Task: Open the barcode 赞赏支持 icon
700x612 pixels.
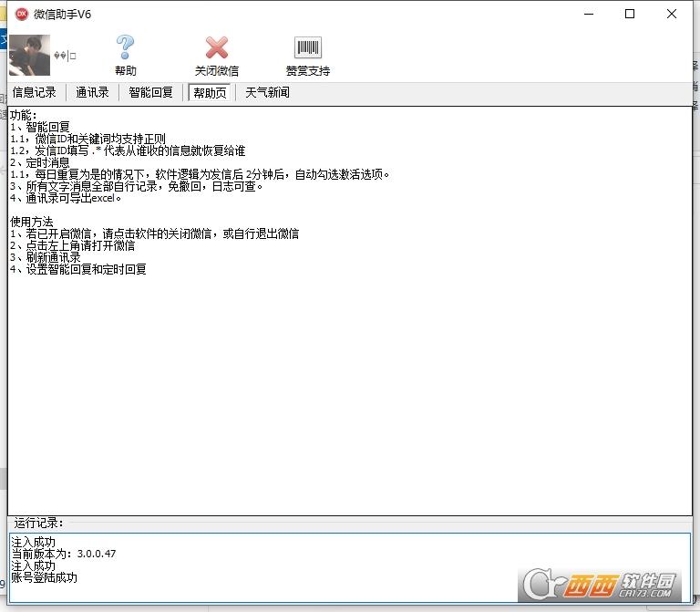Action: (307, 47)
